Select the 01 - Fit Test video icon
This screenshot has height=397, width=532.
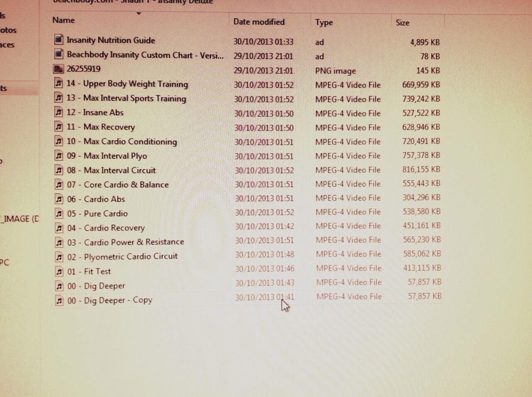click(x=59, y=271)
